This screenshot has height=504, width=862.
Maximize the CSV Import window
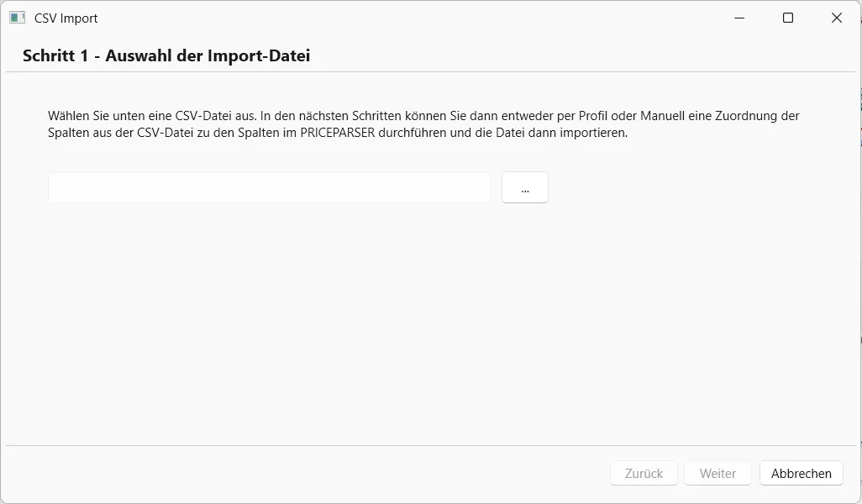(x=788, y=18)
